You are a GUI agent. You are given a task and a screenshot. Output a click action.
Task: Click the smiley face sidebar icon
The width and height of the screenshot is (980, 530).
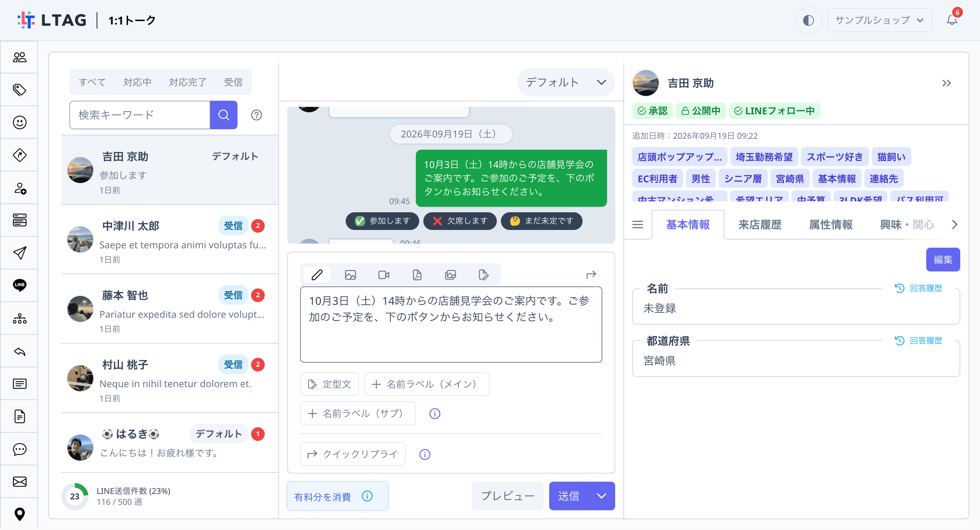click(19, 122)
